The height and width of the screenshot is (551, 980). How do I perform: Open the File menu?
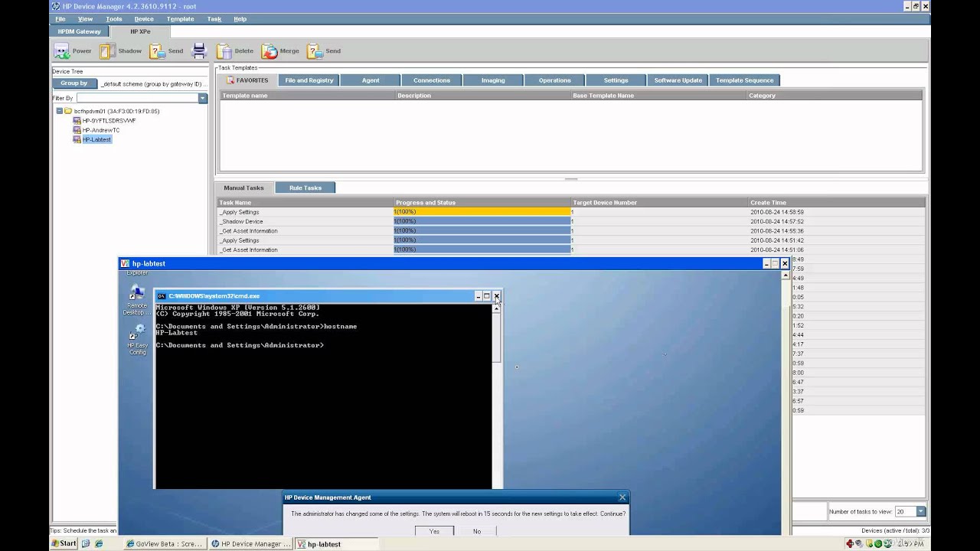[x=60, y=19]
